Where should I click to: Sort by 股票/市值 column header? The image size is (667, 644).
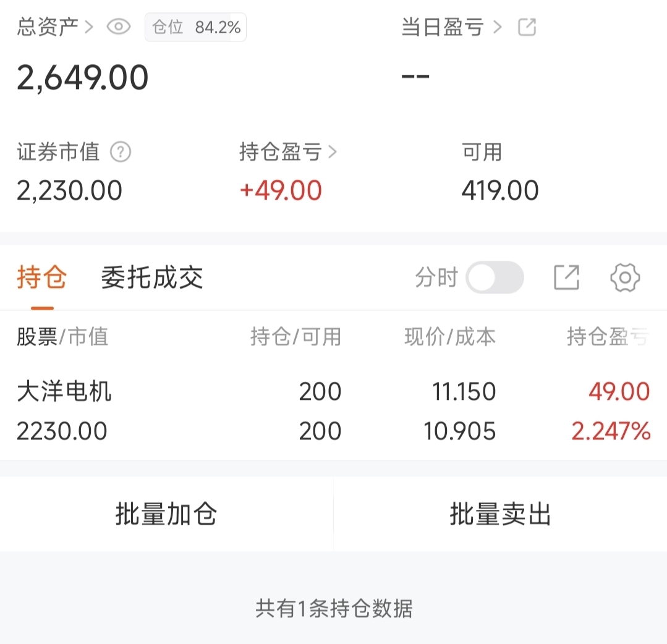(62, 337)
